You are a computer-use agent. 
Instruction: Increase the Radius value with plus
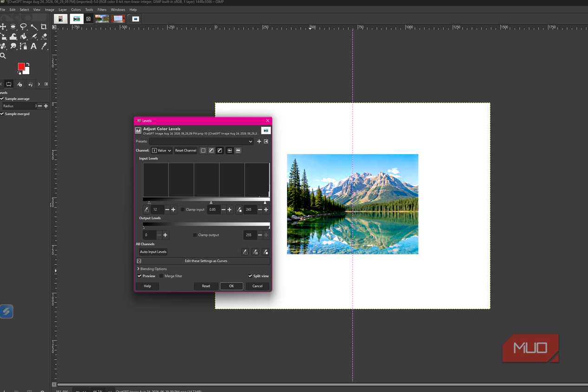[x=46, y=106]
